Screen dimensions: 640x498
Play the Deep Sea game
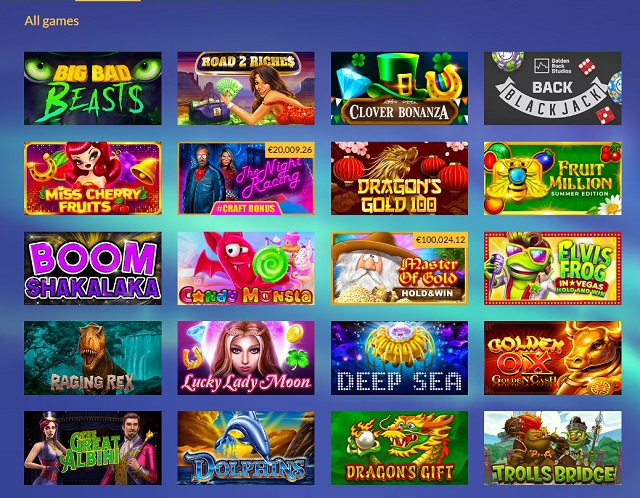pyautogui.click(x=399, y=358)
